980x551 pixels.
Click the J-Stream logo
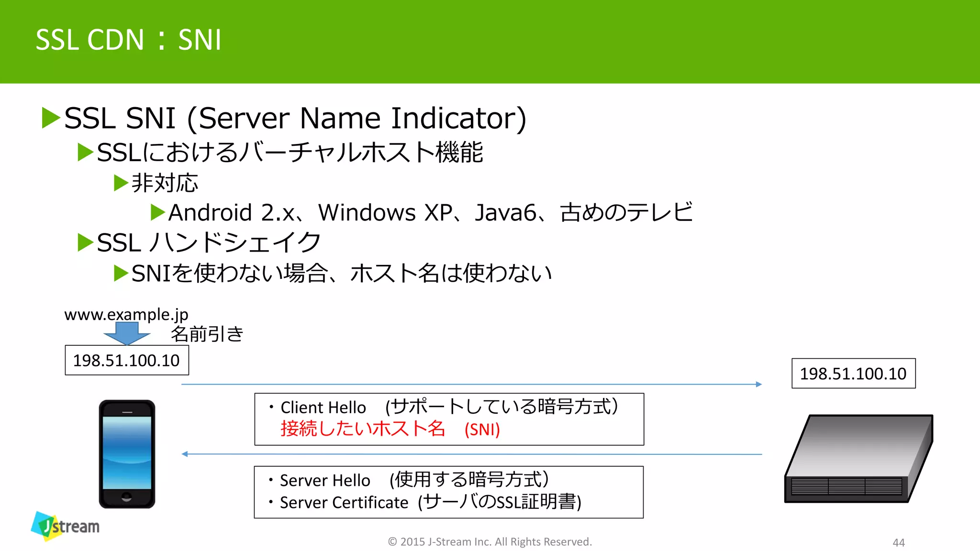(x=66, y=526)
